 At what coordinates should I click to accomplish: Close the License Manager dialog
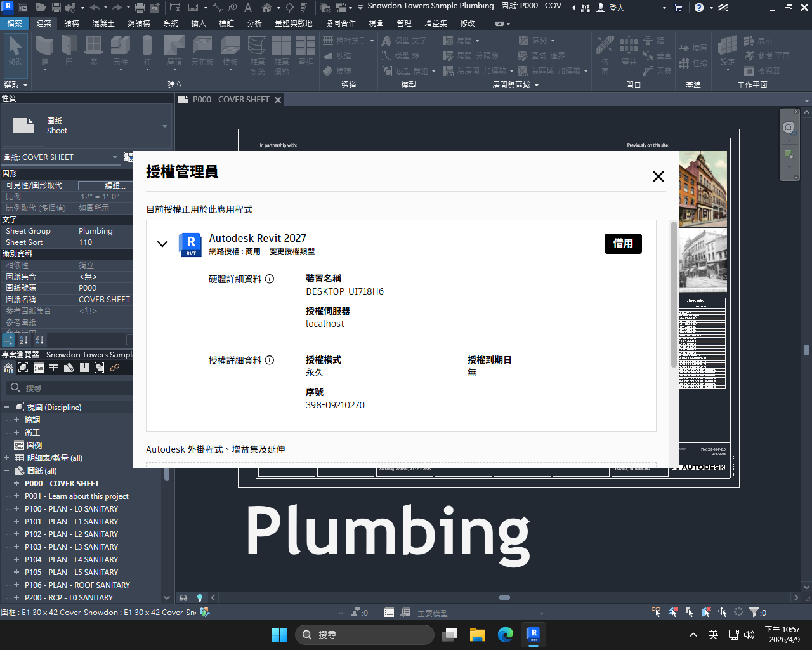point(658,176)
